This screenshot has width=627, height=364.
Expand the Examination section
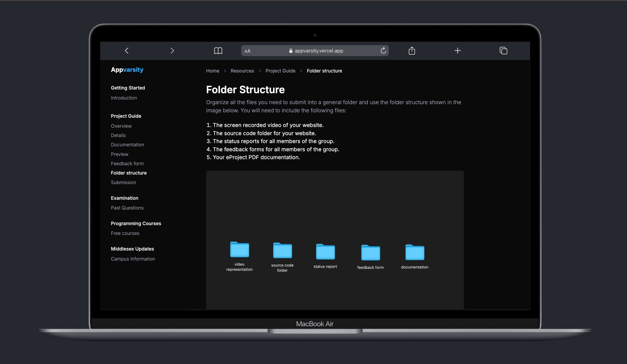[124, 199]
